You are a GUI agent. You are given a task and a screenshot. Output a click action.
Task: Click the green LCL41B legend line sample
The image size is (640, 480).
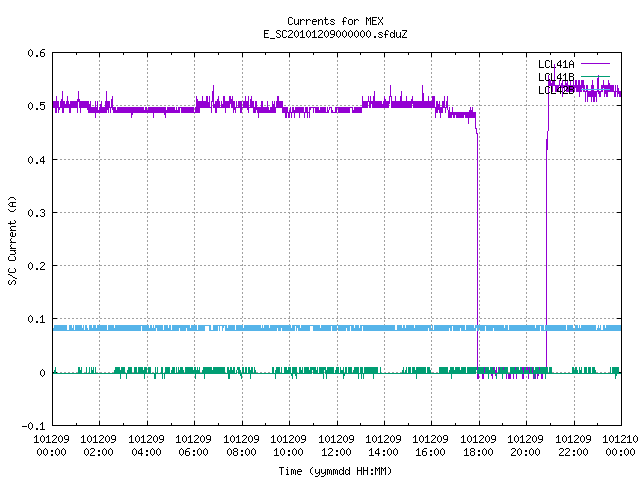595,76
